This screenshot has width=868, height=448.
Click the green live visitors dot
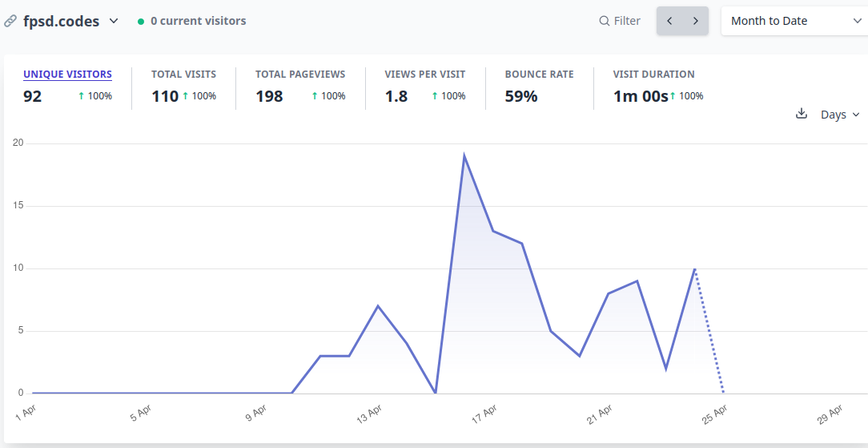pos(141,22)
